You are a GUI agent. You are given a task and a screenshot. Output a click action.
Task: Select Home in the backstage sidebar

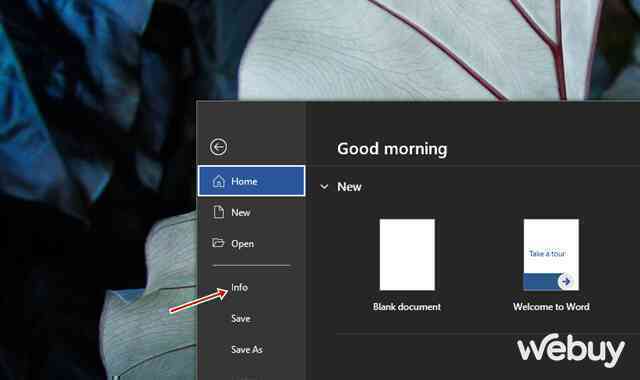click(x=251, y=181)
